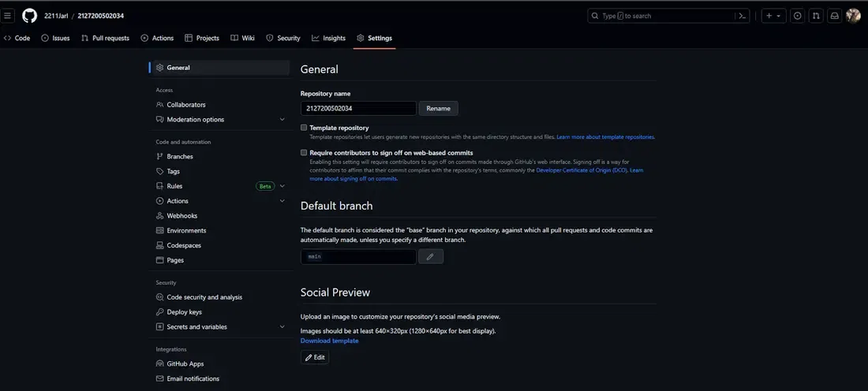The height and width of the screenshot is (391, 868).
Task: Click the default branch 'main' field
Action: point(358,257)
